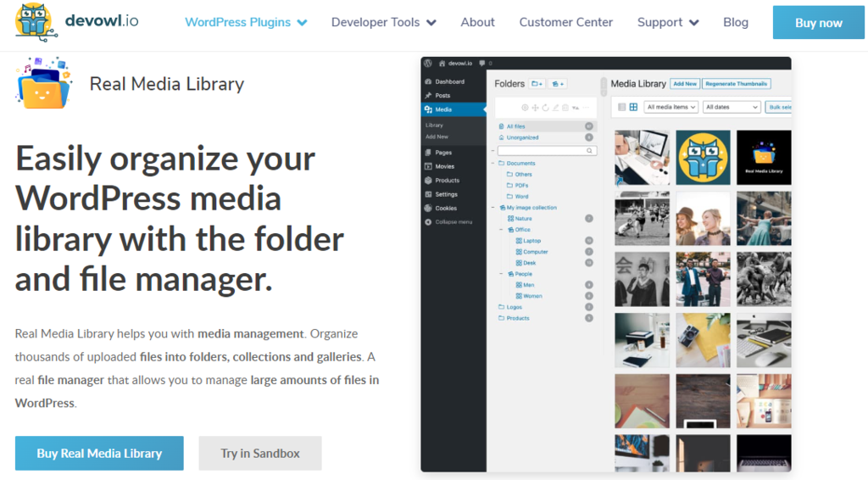Screen dimensions: 868x480
Task: Select Unorganized in folder list
Action: click(x=545, y=137)
